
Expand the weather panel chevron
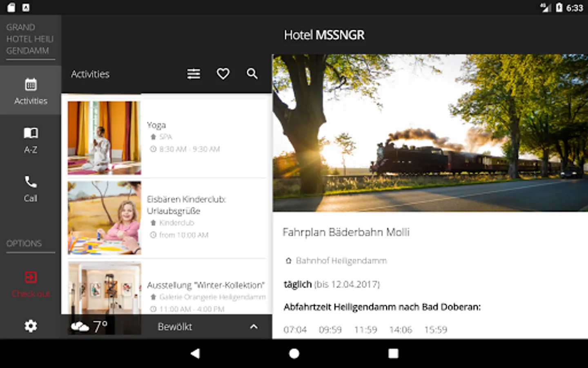click(x=254, y=327)
